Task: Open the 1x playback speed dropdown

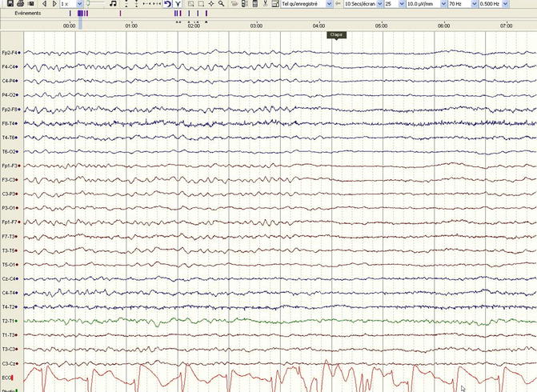Action: click(x=78, y=4)
